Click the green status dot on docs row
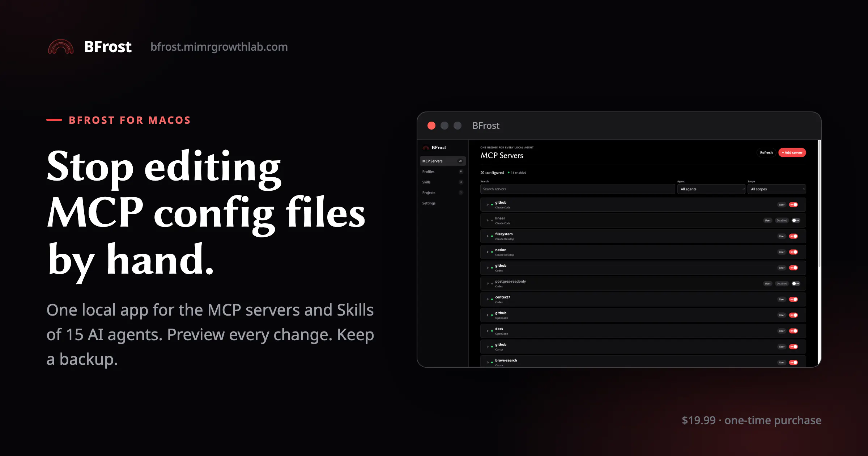This screenshot has width=868, height=456. tap(492, 331)
